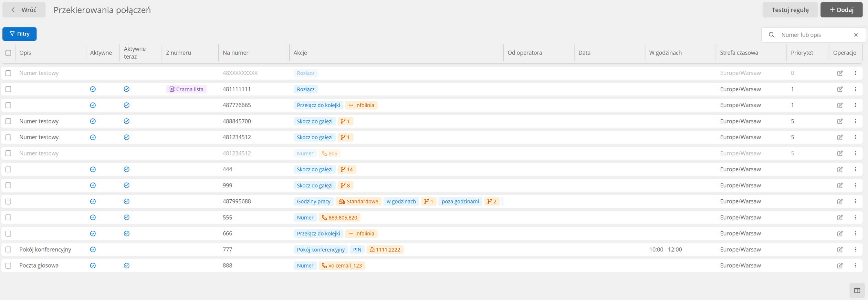Open the Filtry filter panel

[x=19, y=34]
